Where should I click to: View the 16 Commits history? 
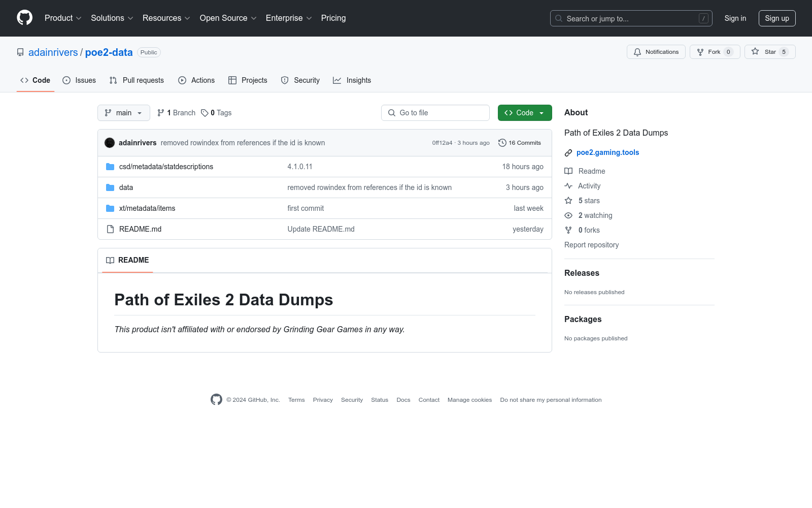click(520, 143)
